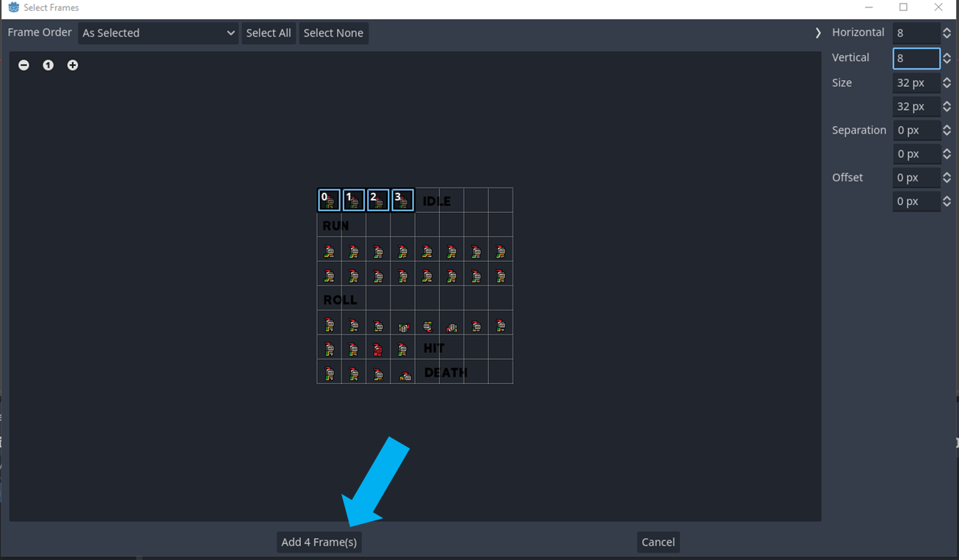Viewport: 959px width, 560px height.
Task: Click the Godot icon in title bar
Action: point(13,7)
